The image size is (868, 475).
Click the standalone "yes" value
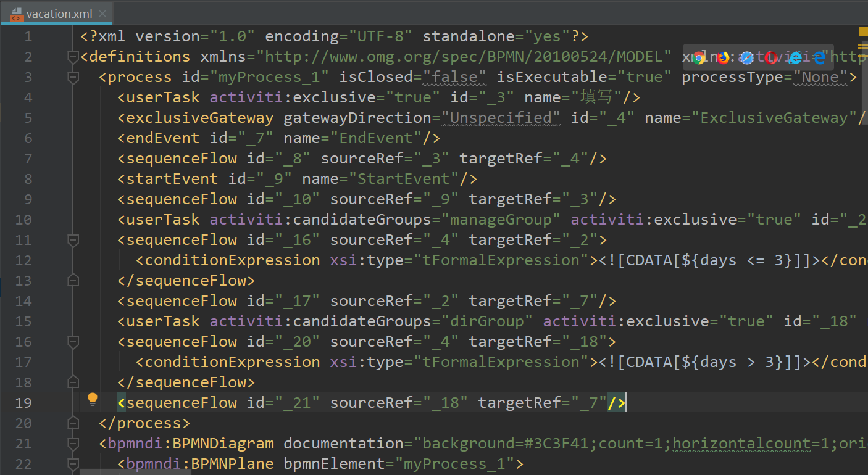coord(546,36)
